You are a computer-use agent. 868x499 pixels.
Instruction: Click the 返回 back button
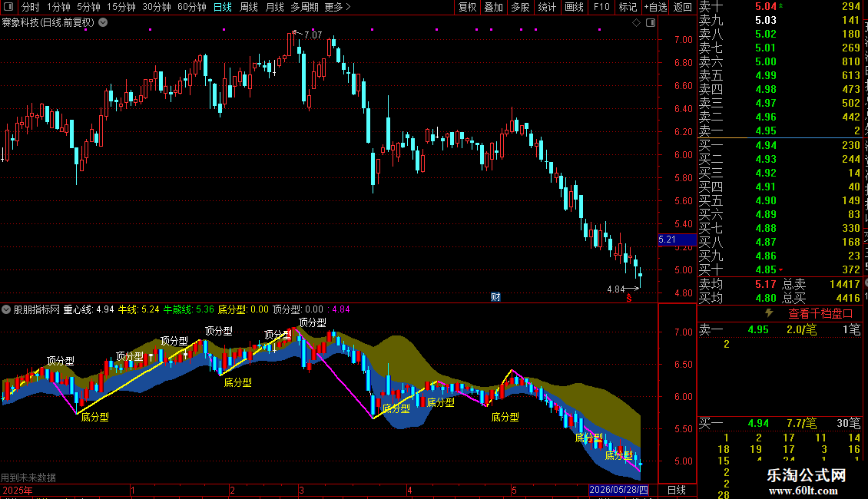(x=683, y=7)
